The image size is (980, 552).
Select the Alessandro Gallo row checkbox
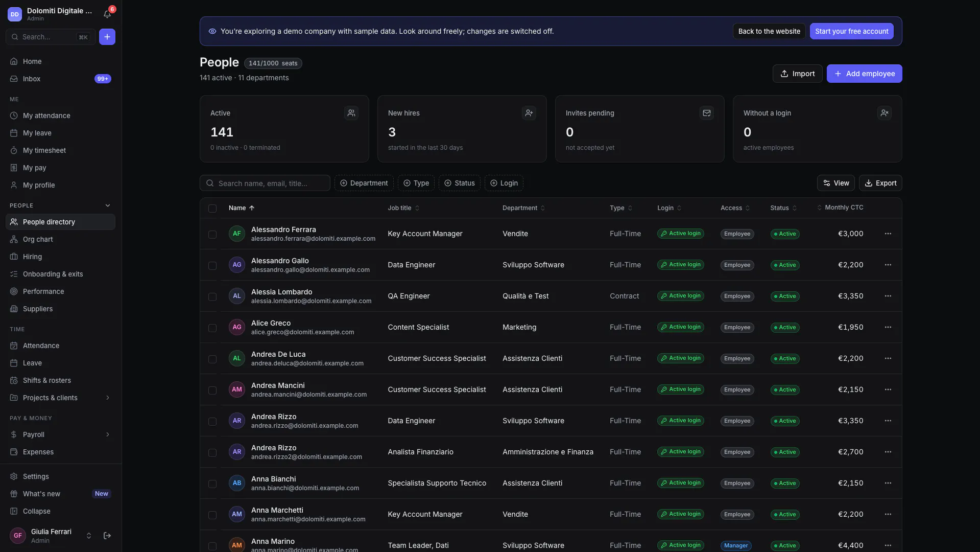pos(212,266)
